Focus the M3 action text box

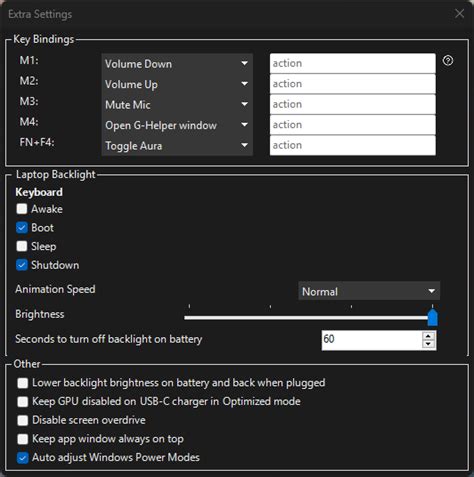point(353,104)
